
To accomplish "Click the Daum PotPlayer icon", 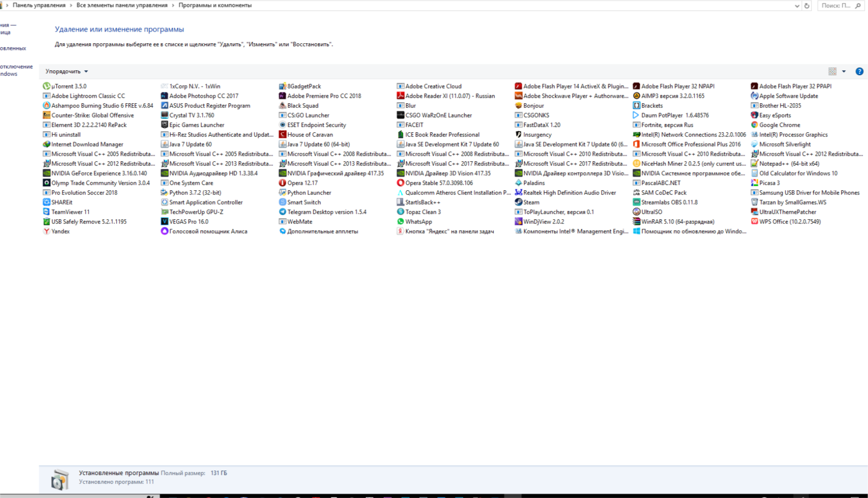I will point(636,115).
